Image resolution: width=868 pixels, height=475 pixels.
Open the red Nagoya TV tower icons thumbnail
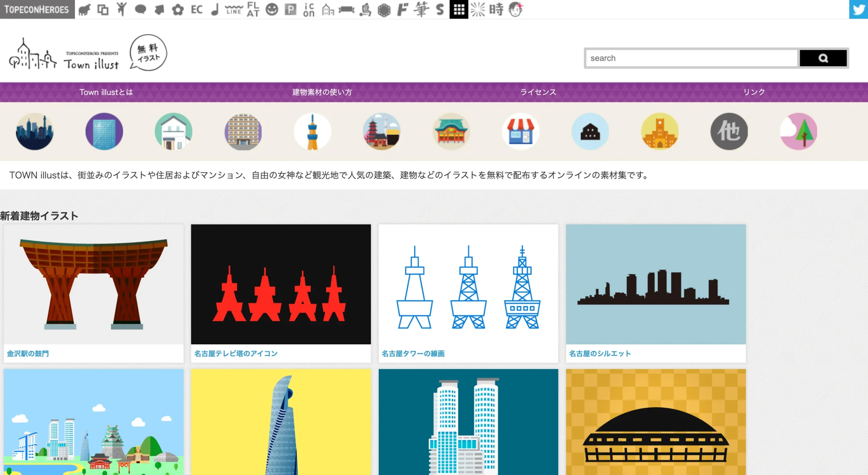(281, 284)
